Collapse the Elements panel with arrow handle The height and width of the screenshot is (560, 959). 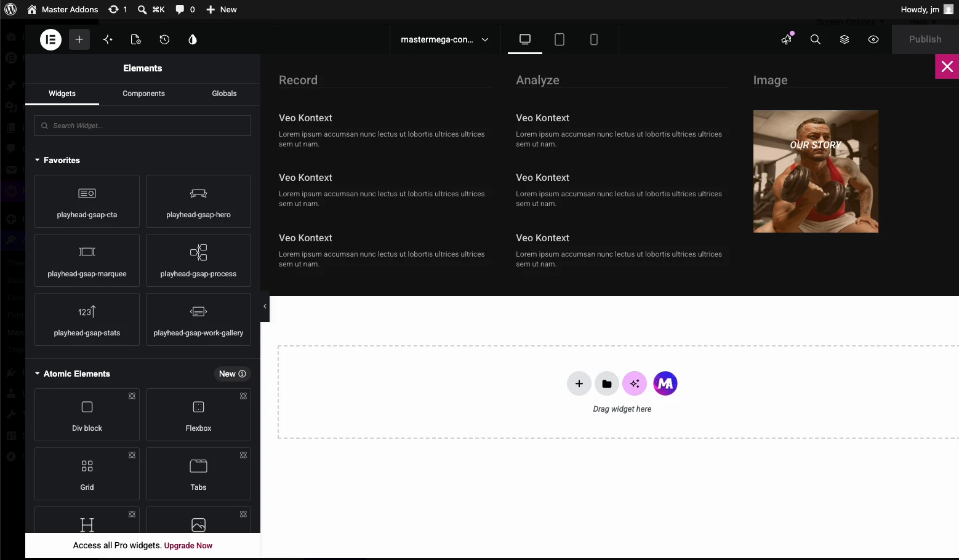tap(265, 306)
